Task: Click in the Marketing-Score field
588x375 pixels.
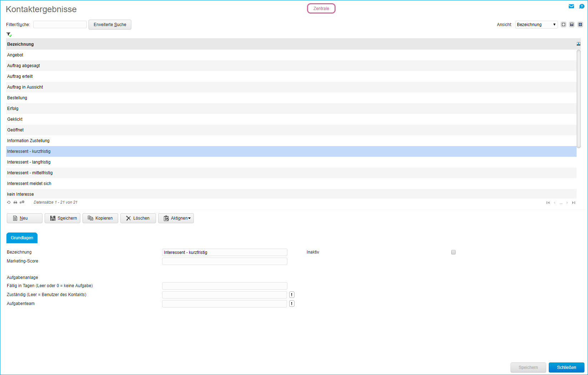Action: 225,261
